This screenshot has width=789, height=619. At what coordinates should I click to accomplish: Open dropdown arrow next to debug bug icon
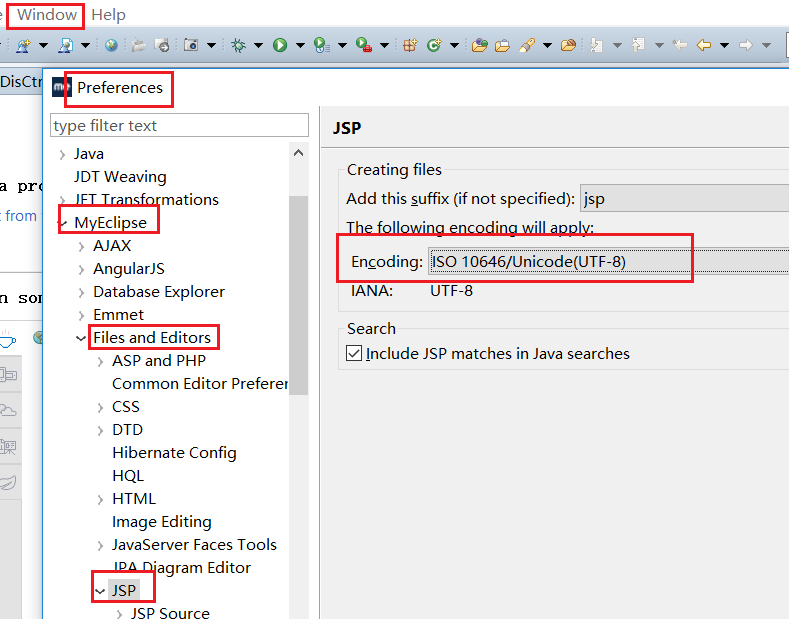[259, 46]
